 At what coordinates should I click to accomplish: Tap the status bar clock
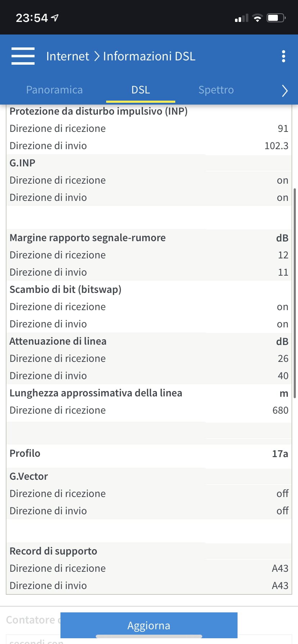pyautogui.click(x=32, y=18)
